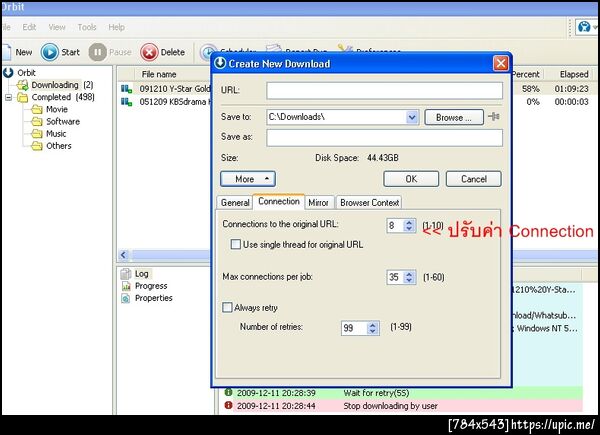Image resolution: width=600 pixels, height=435 pixels.
Task: Select the Orbit root tree icon
Action: tap(8, 72)
